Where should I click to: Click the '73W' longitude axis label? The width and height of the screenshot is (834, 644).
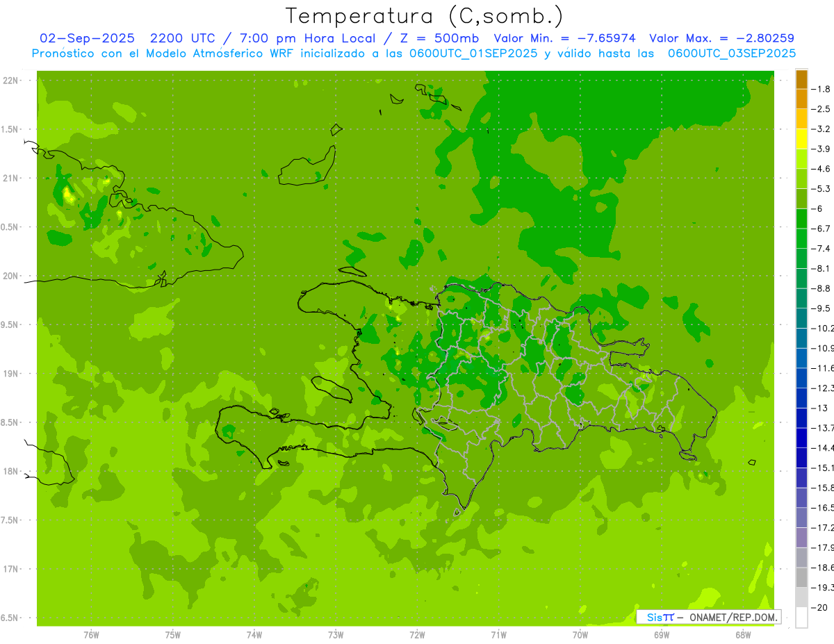click(x=336, y=635)
